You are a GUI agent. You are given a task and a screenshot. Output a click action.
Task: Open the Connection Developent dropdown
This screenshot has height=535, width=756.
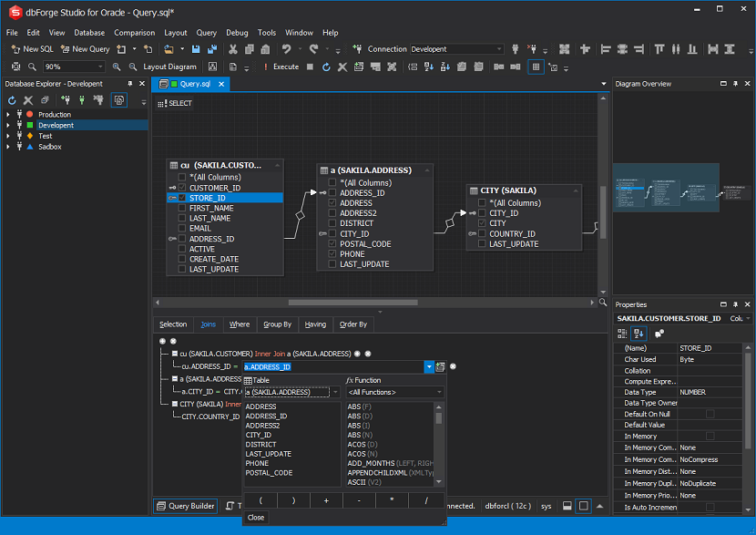[x=499, y=48]
